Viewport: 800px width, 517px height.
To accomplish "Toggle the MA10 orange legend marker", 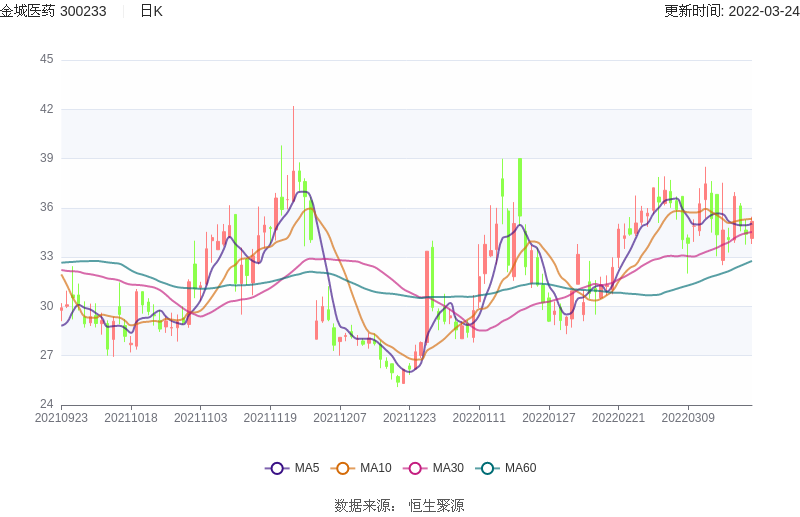I will 343,468.
